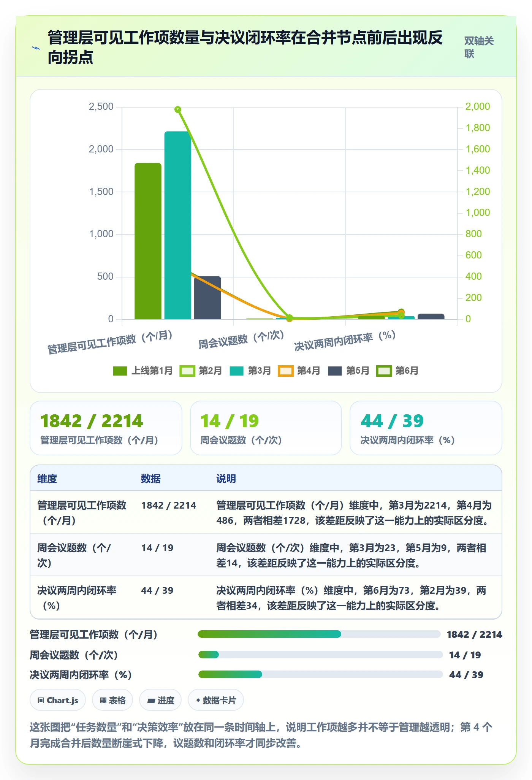This screenshot has width=532, height=780.
Task: Select the Chart.js chip
Action: click(x=58, y=700)
